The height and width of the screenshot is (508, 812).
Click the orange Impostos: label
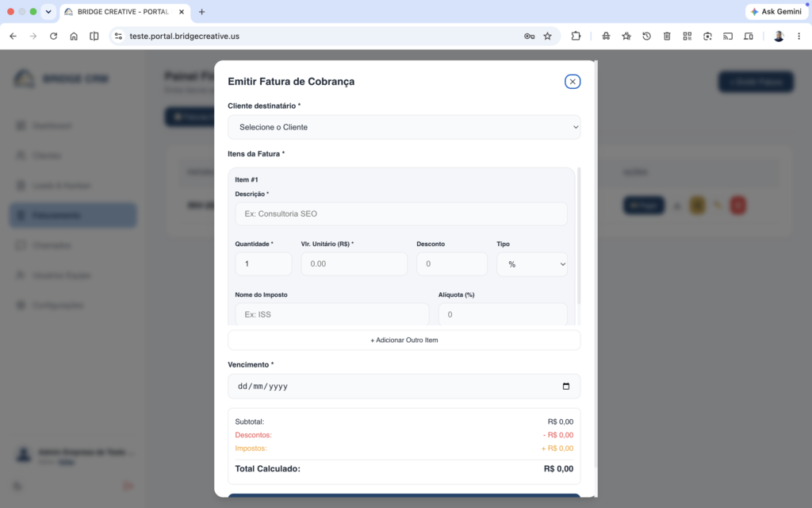[251, 448]
